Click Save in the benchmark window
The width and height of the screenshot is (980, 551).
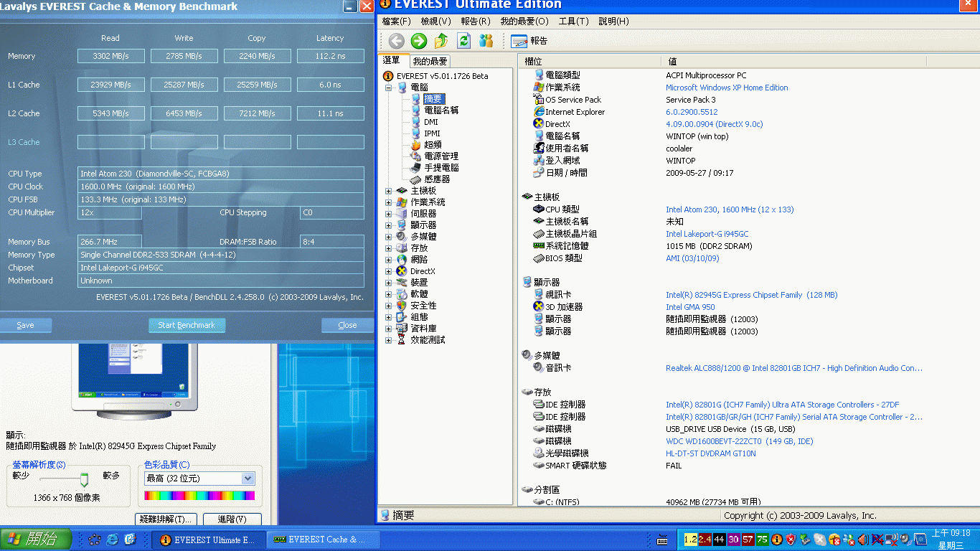click(x=25, y=325)
